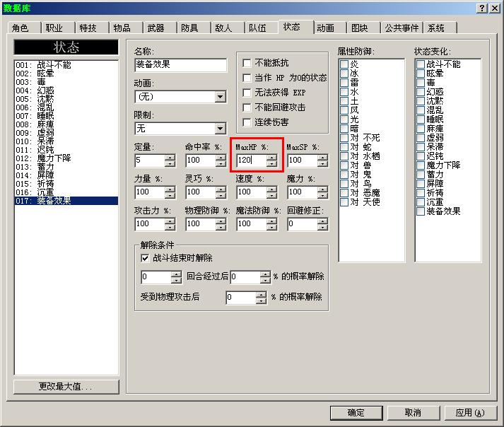
Task: Open the 动画 dropdown arrow
Action: tap(220, 96)
